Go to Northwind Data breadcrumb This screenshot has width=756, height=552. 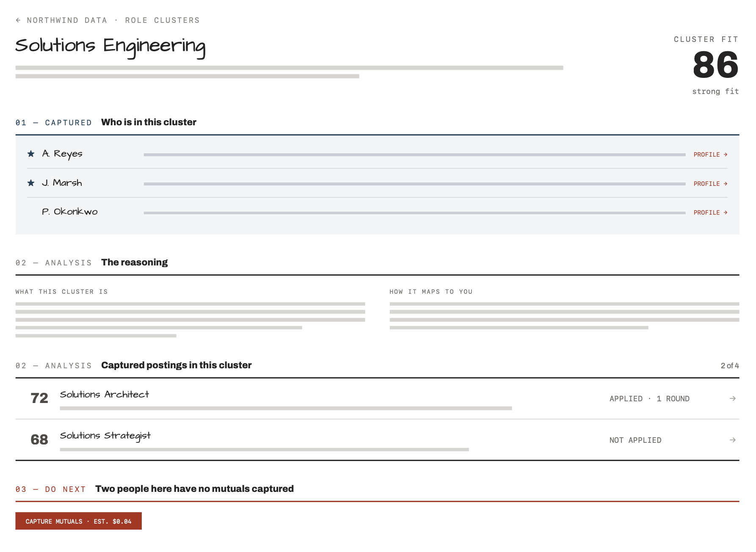[x=67, y=20]
